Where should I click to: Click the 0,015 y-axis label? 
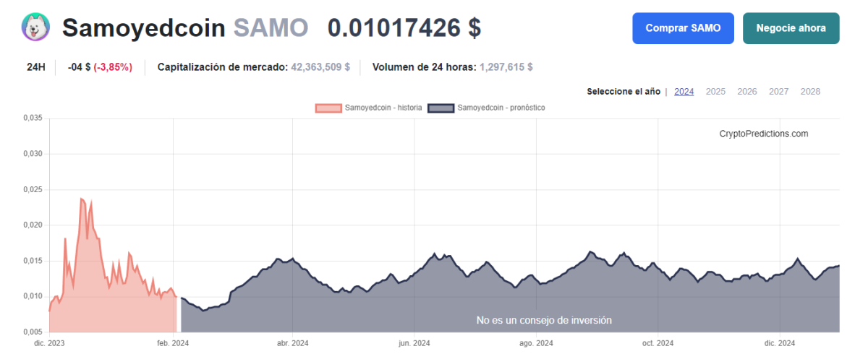[33, 260]
